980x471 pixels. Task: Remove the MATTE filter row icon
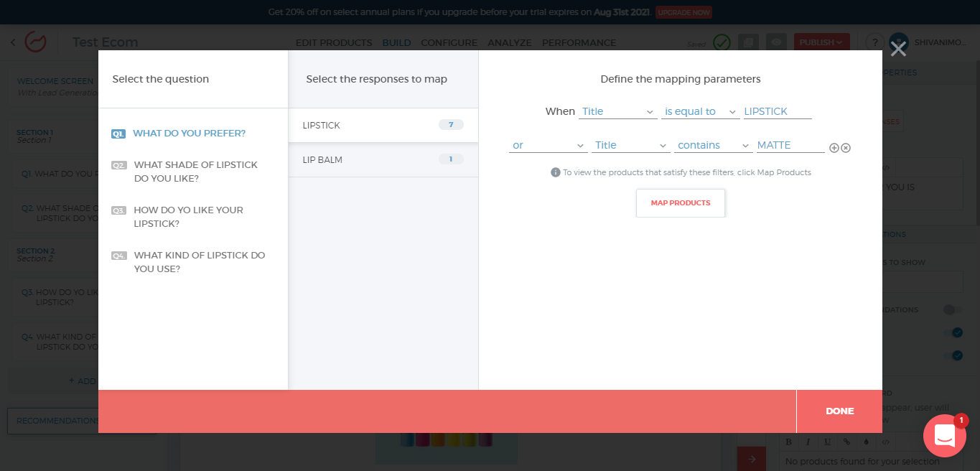point(846,148)
